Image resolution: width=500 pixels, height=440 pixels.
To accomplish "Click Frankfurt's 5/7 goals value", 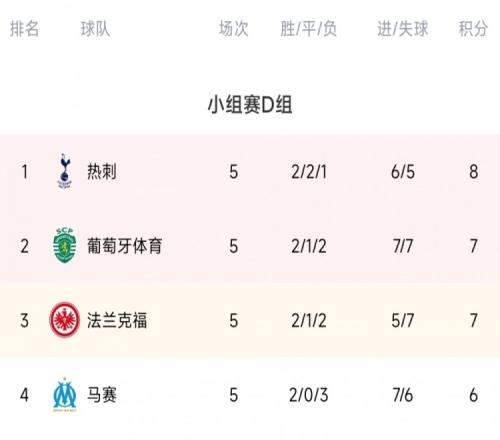I will point(403,321).
